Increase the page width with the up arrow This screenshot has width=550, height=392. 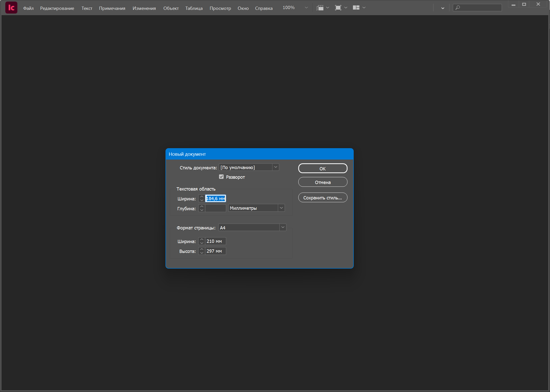[202, 240]
